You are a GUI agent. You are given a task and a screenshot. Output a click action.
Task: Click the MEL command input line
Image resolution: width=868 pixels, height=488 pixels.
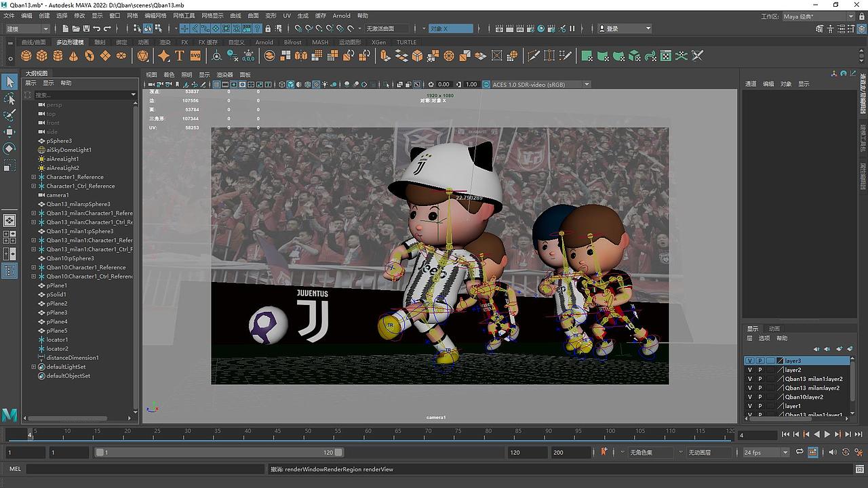(x=146, y=469)
